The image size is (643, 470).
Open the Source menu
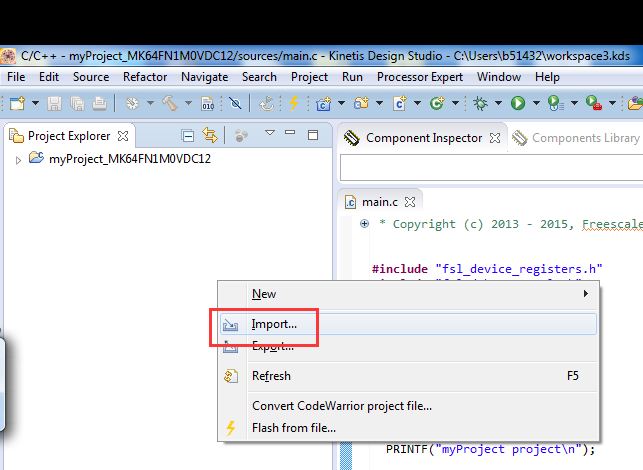click(x=91, y=77)
